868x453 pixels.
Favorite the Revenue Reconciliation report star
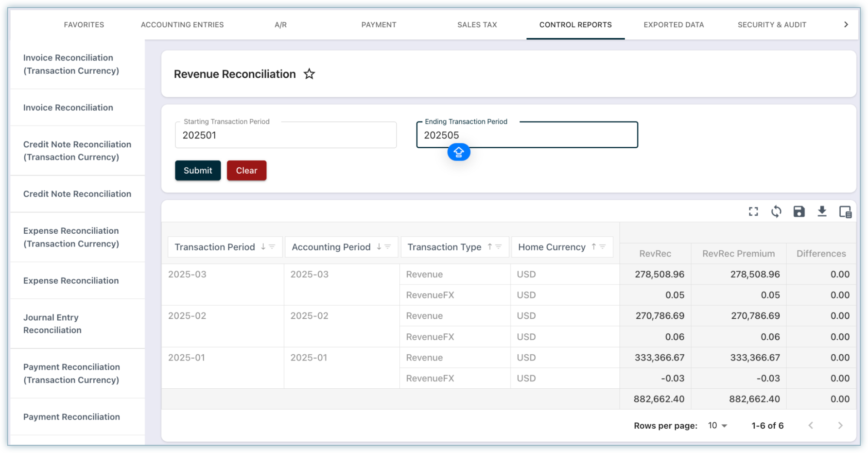coord(309,74)
